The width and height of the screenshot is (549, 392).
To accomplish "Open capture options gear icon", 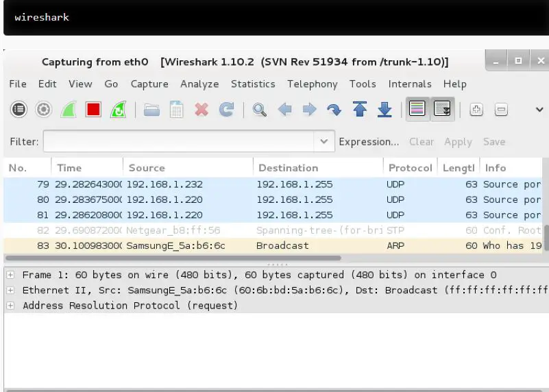I will pos(44,109).
